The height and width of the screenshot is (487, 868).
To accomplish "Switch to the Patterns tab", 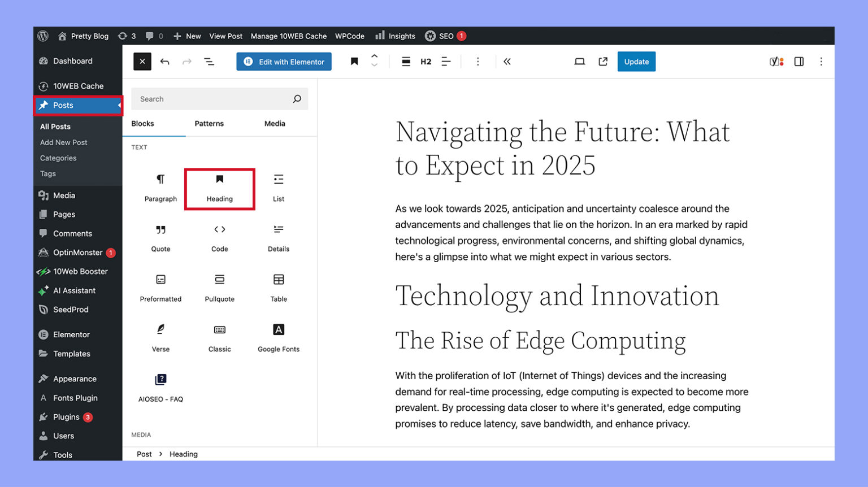I will pyautogui.click(x=209, y=124).
